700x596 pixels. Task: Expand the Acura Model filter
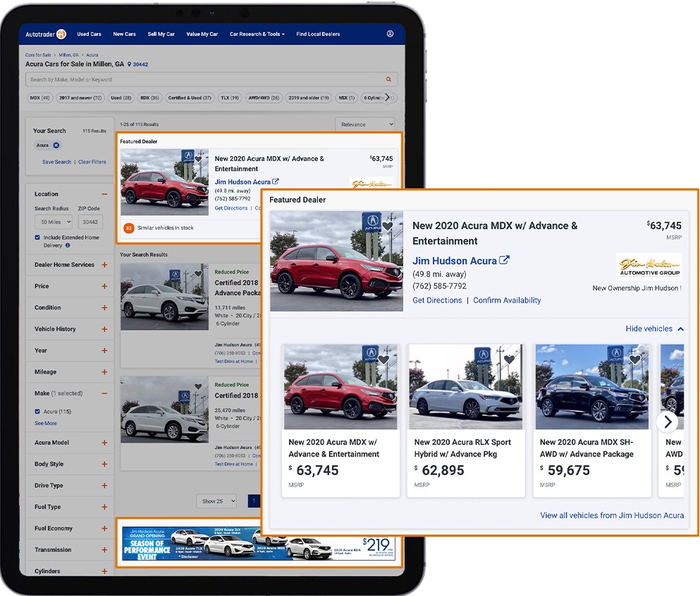click(x=104, y=442)
